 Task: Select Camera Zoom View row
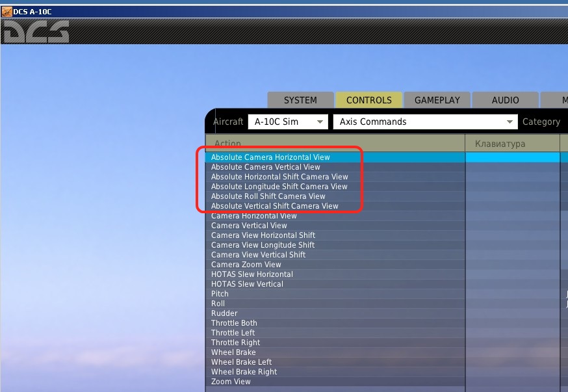click(x=335, y=265)
